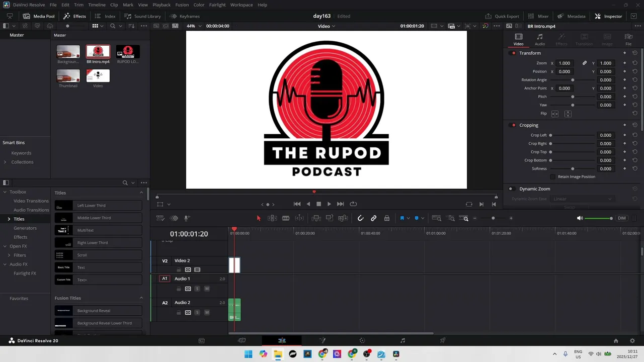Zoom in timeline with plus button

click(511, 218)
